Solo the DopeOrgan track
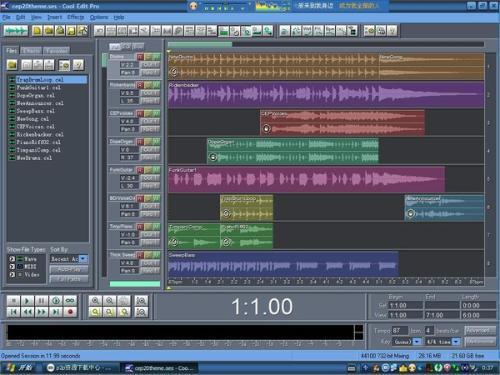 point(148,142)
